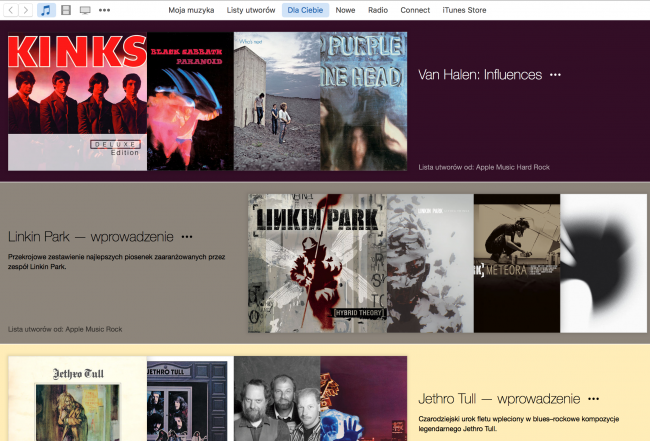Viewport: 650px width, 441px height.
Task: Open the Linkin Park — wprowadzenie playlist title
Action: coord(91,237)
